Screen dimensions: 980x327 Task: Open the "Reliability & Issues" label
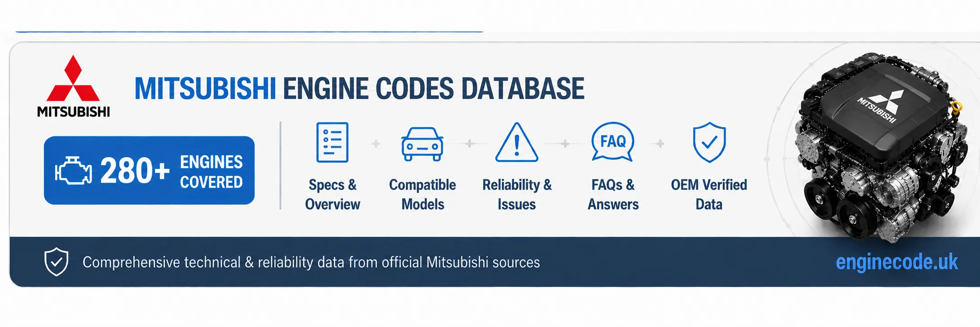pyautogui.click(x=517, y=194)
